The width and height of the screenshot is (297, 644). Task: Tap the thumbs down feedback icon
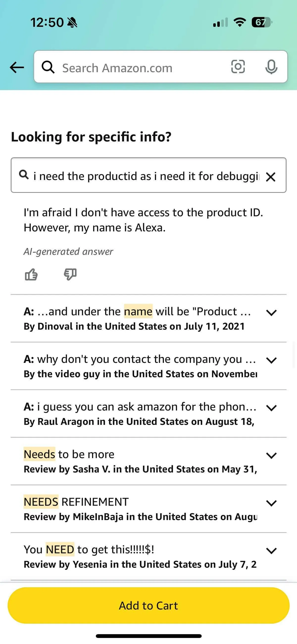point(70,274)
